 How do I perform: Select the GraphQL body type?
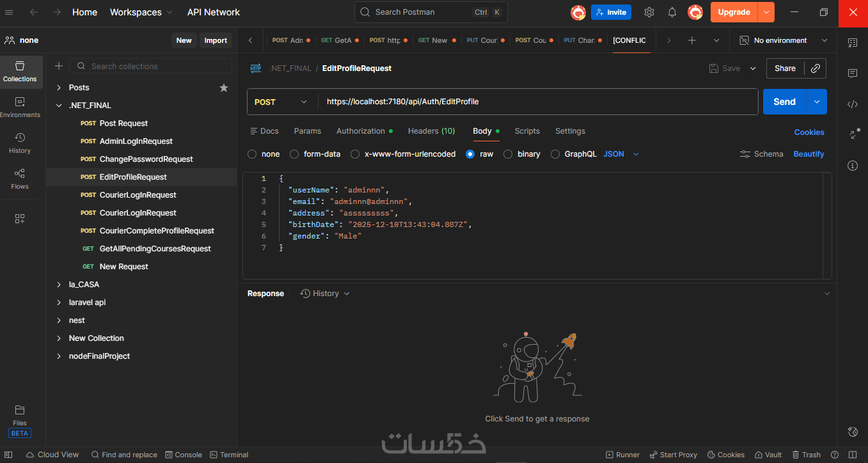555,154
